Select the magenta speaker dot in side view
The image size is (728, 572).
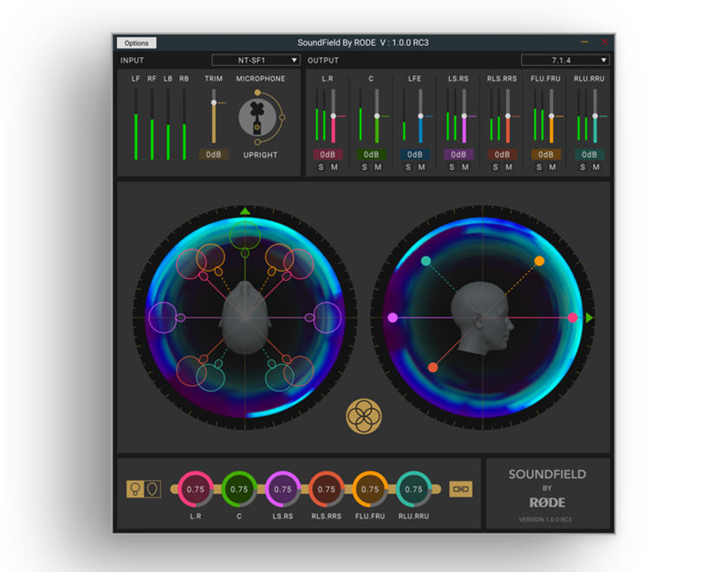point(393,317)
